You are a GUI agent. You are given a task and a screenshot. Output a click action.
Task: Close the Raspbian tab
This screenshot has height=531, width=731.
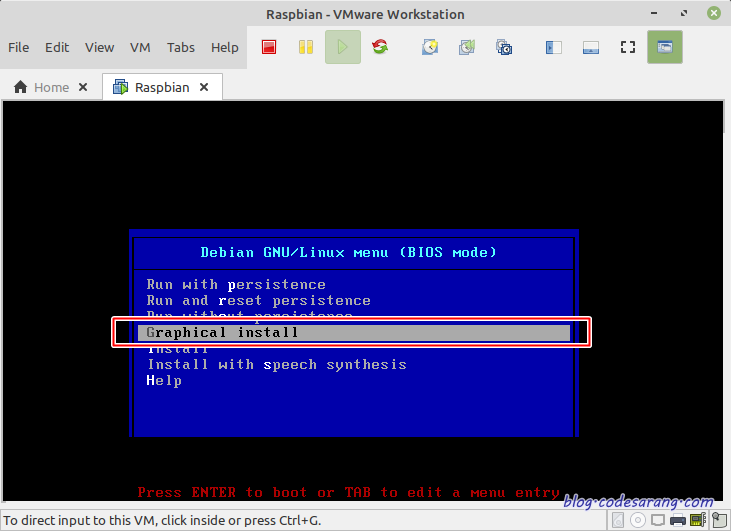point(204,87)
